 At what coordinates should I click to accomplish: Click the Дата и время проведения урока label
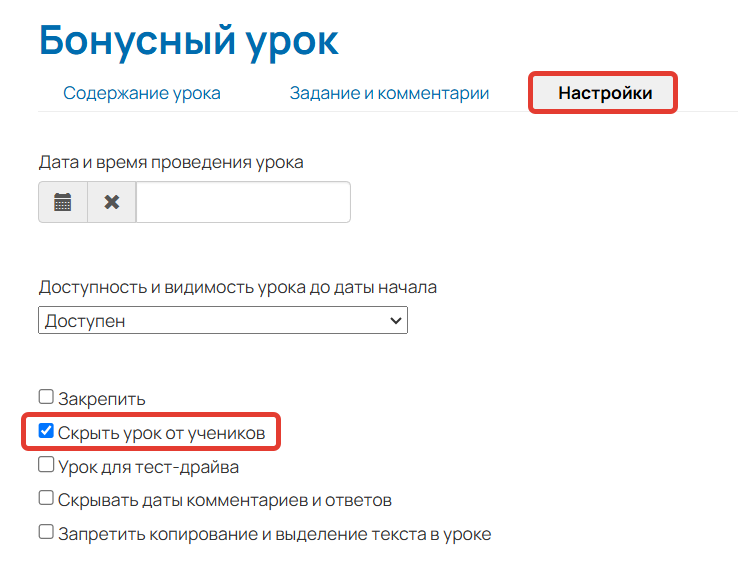(x=171, y=162)
